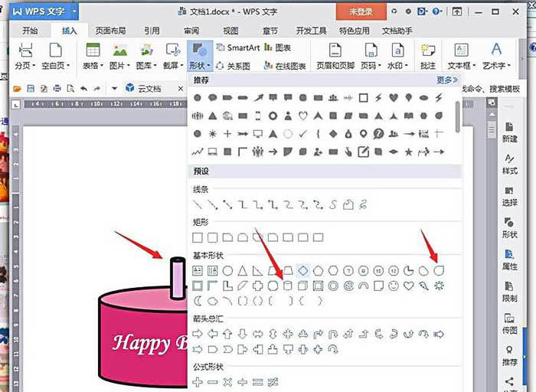Image resolution: width=536 pixels, height=392 pixels.
Task: Select the straight line shape under lines
Action: click(198, 204)
